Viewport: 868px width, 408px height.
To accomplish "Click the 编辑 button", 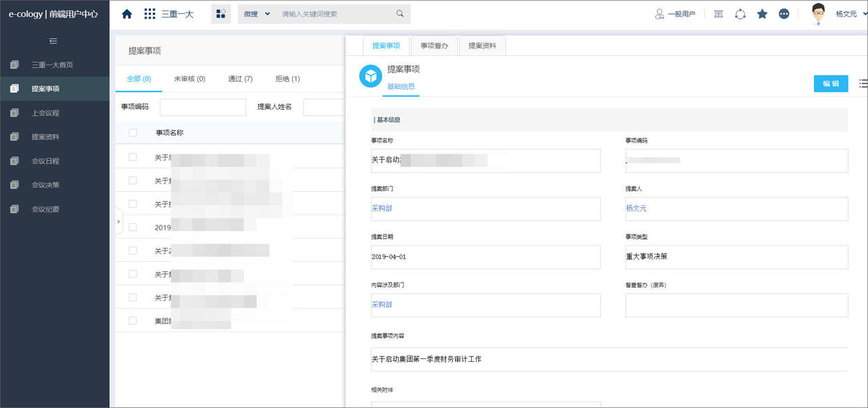I will click(831, 83).
